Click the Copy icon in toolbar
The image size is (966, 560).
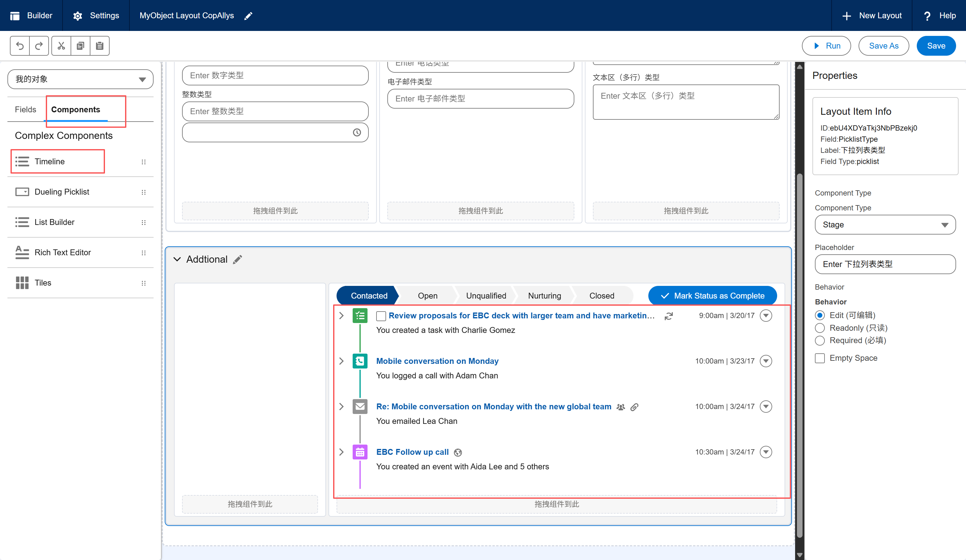80,46
